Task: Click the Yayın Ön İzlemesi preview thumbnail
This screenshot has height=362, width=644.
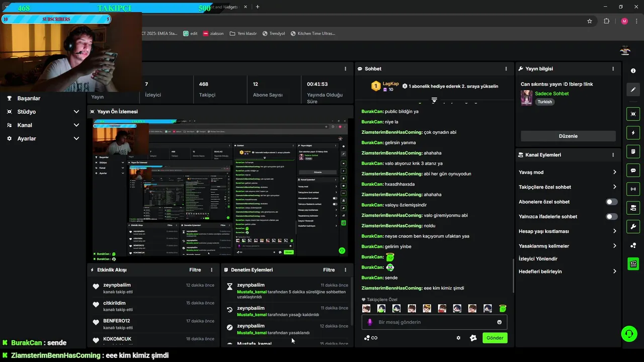Action: pyautogui.click(x=220, y=189)
